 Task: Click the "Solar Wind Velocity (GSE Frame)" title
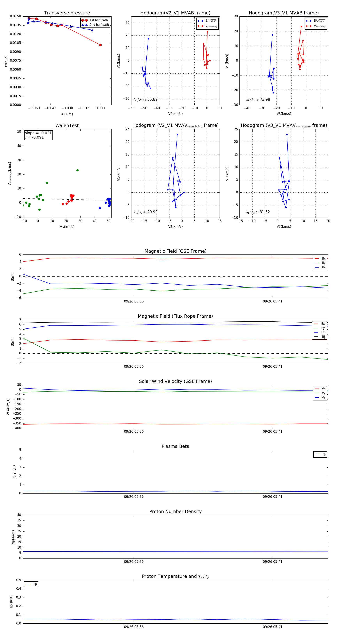coord(175,381)
